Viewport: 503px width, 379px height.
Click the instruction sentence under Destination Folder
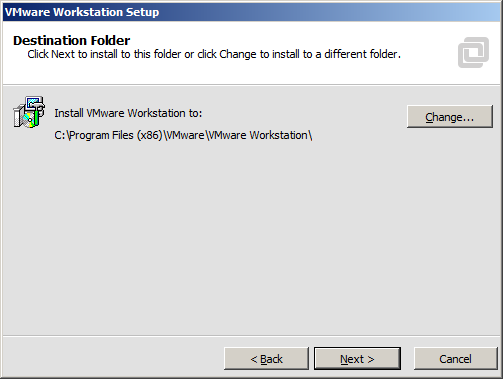(x=214, y=54)
